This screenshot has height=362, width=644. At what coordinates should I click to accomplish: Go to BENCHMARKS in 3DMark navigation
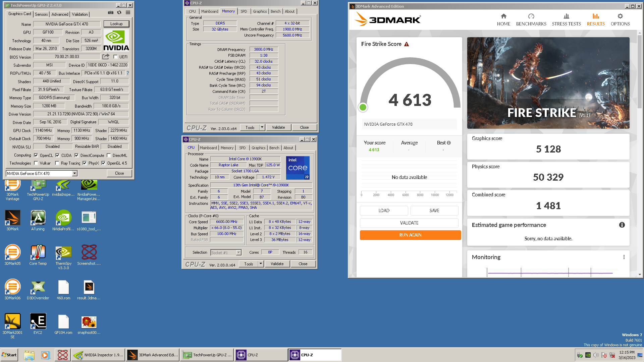click(x=531, y=20)
